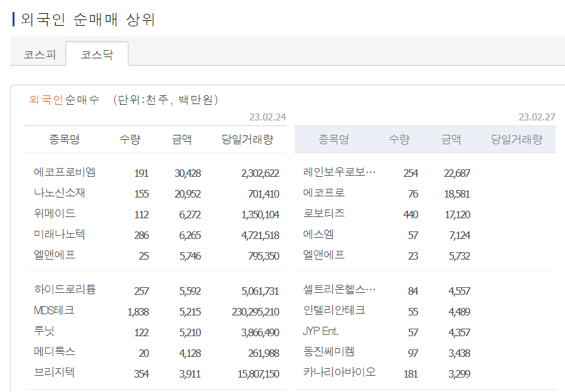The height and width of the screenshot is (392, 565).
Task: Click 에코프로비엠 volume 2,302,622
Action: tap(260, 174)
